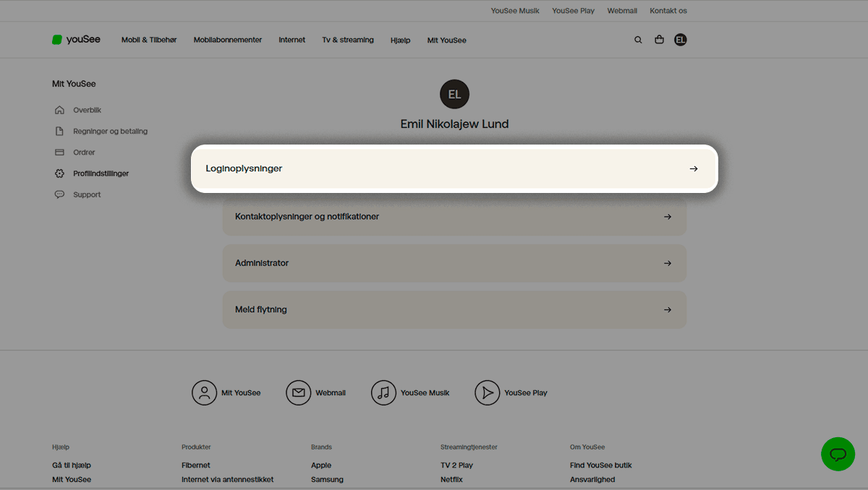Viewport: 868px width, 490px height.
Task: Open the search magnifier icon
Action: tap(638, 40)
